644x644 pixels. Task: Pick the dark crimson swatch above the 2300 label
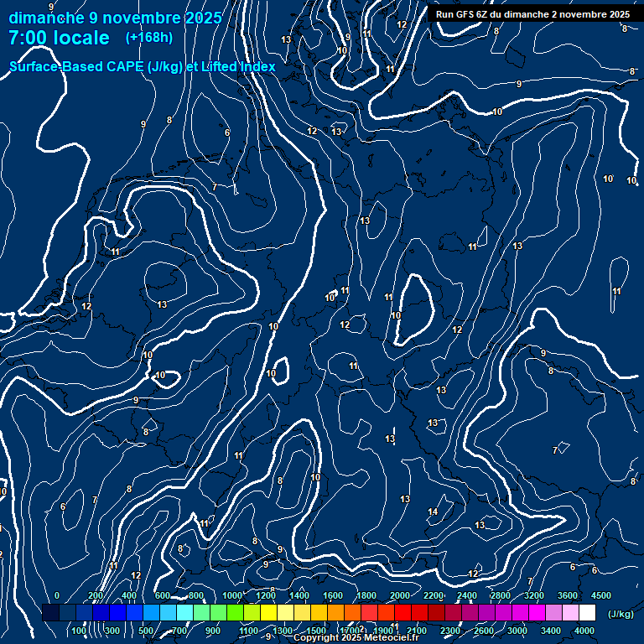coord(453,612)
